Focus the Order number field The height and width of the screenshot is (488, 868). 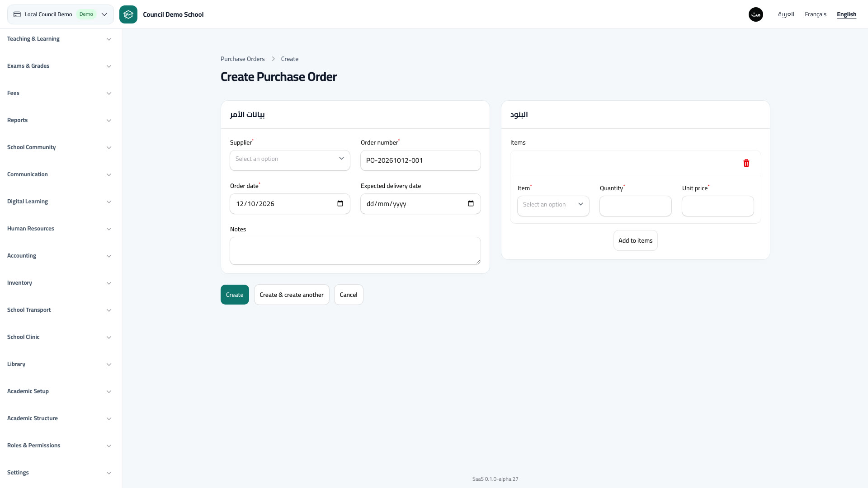pyautogui.click(x=420, y=160)
